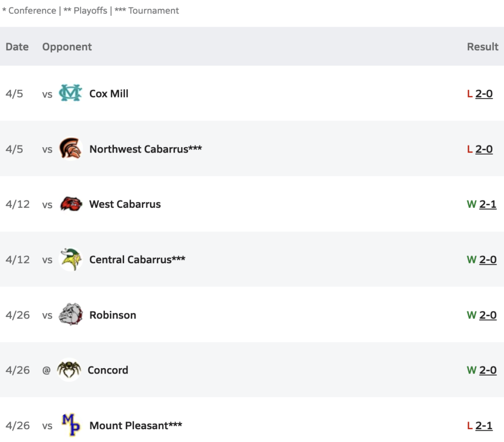View 2-0 win score against Robinson

pyautogui.click(x=488, y=315)
